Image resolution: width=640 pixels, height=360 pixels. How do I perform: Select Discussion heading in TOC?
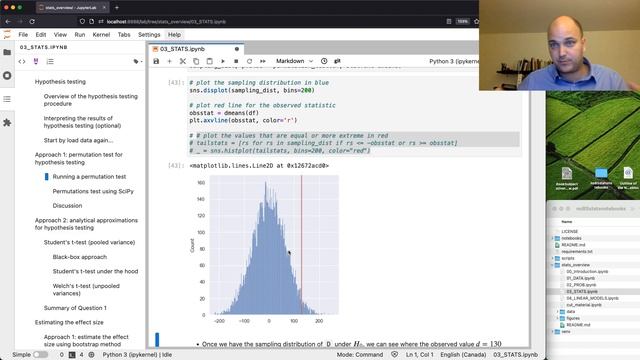67,206
